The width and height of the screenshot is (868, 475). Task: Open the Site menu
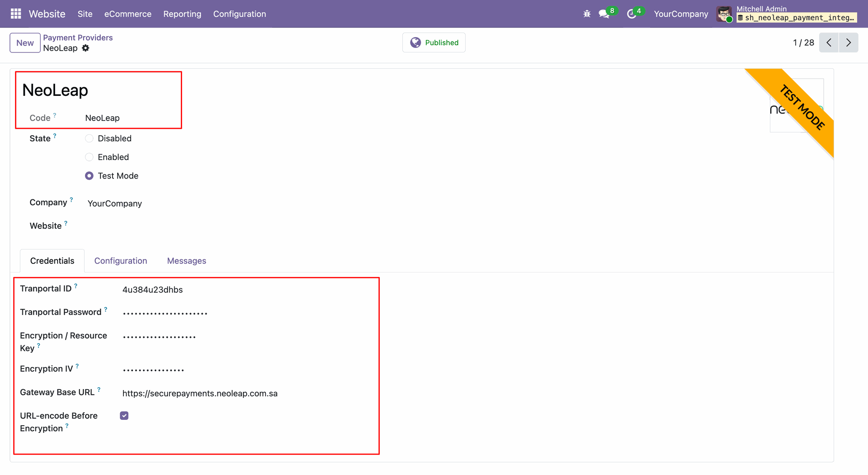coord(85,14)
